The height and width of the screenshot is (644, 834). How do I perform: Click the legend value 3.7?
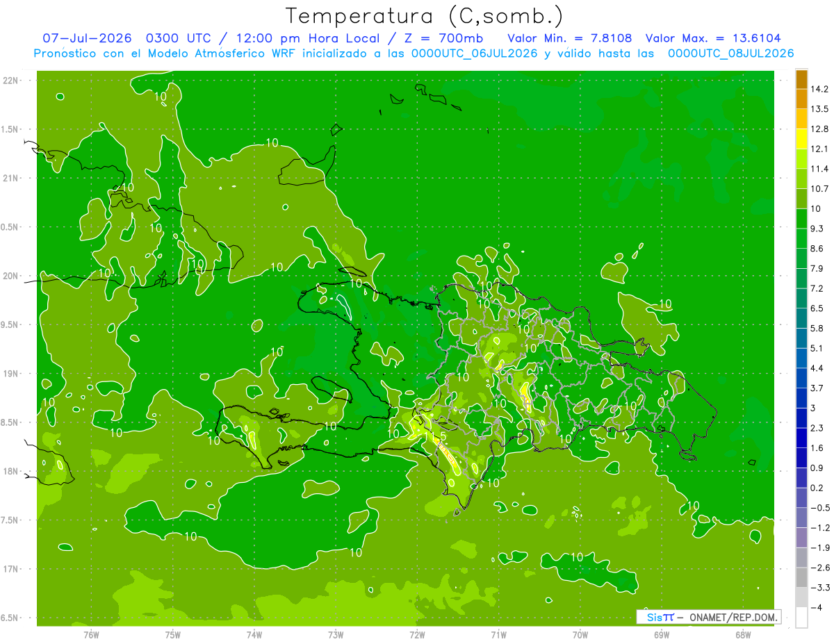[818, 388]
